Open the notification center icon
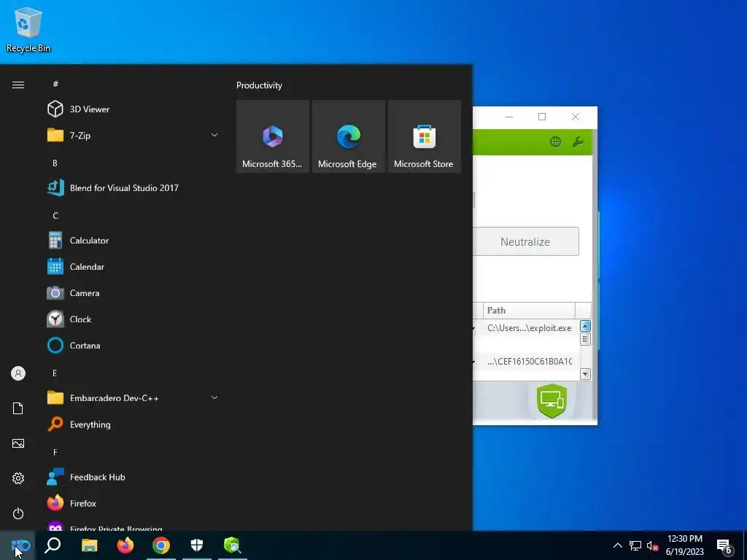The height and width of the screenshot is (560, 747). pyautogui.click(x=724, y=547)
